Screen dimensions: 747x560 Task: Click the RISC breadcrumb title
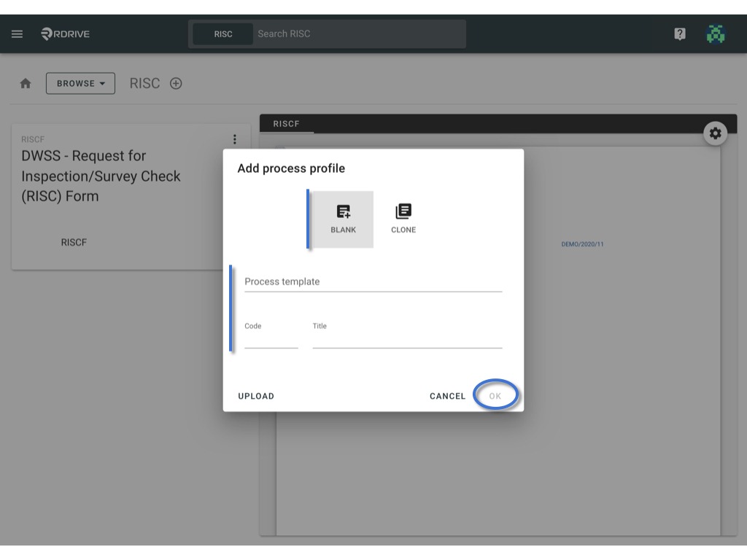coord(145,83)
